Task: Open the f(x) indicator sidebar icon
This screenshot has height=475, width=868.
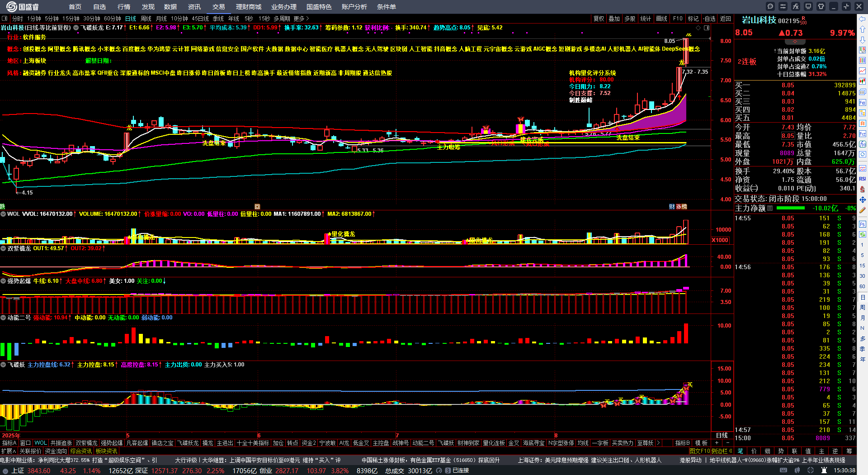Action: [x=863, y=144]
